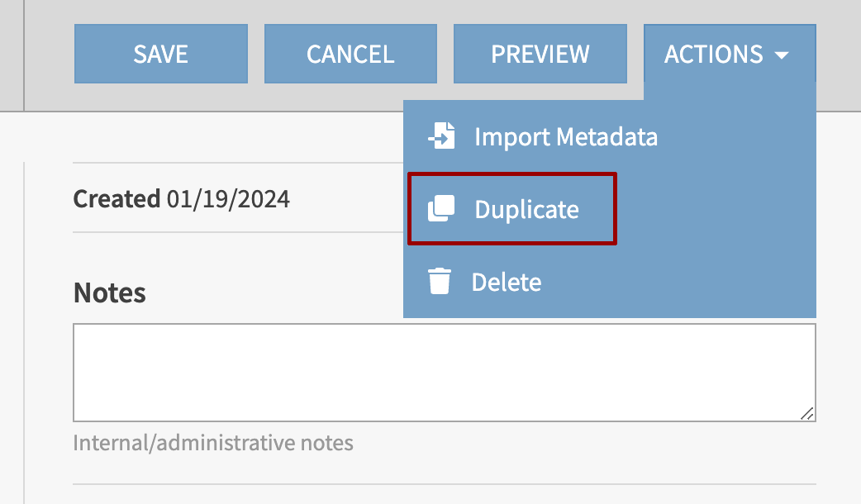The height and width of the screenshot is (504, 861).
Task: Select Import Metadata from the menu
Action: (564, 136)
